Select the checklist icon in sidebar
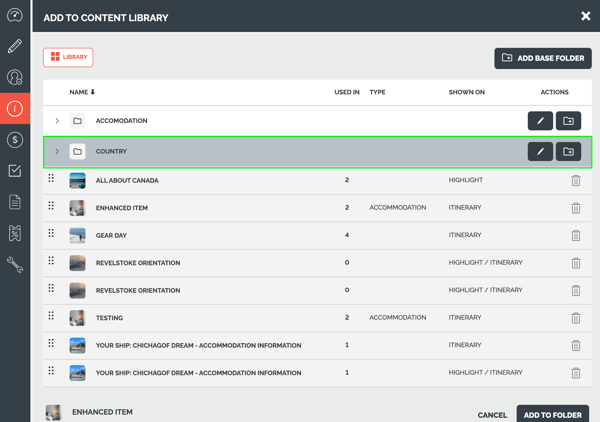Viewport: 600px width, 422px height. pyautogui.click(x=15, y=171)
